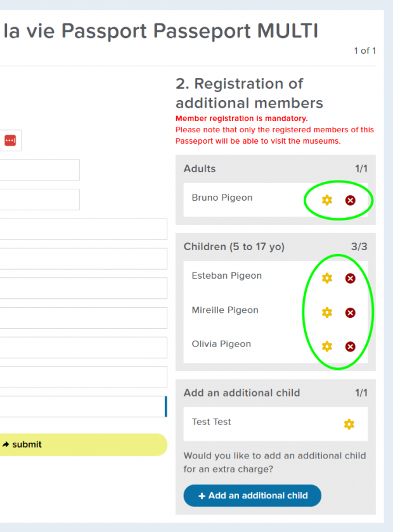
Task: Click the red password-dots icon
Action: 10,140
